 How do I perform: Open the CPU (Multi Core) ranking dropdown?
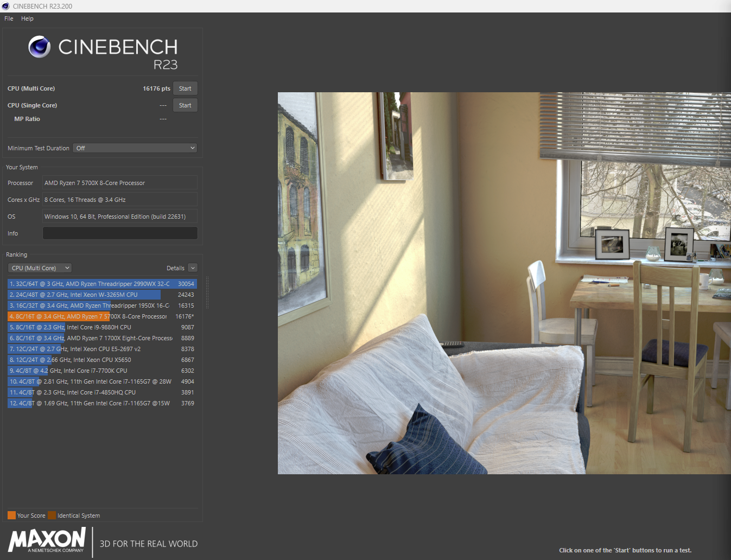pos(40,268)
